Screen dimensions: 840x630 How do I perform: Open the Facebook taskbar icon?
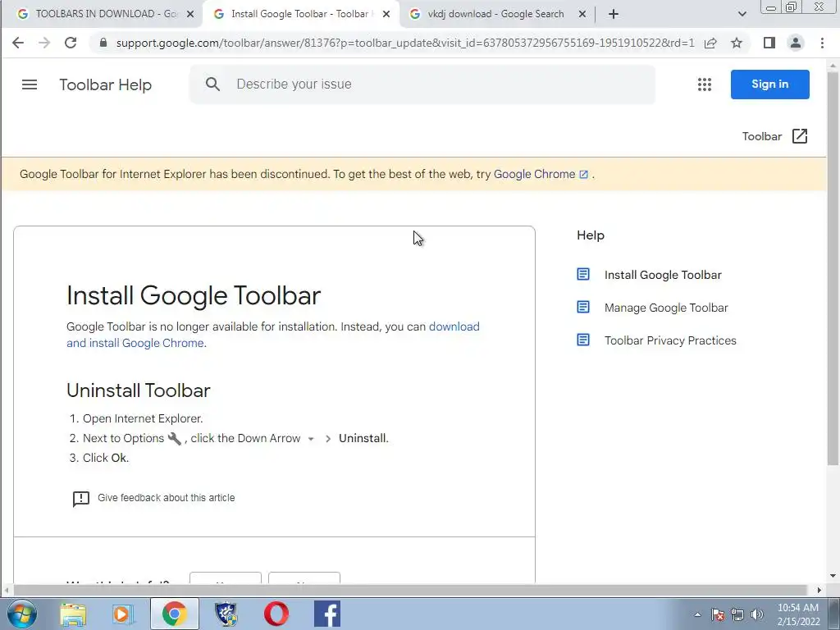tap(326, 614)
